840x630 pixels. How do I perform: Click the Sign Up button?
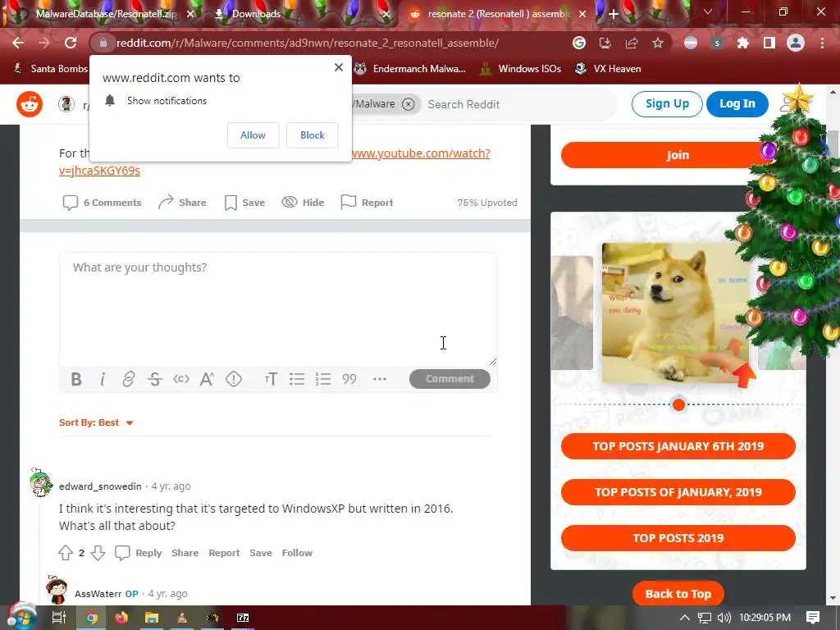coord(667,104)
